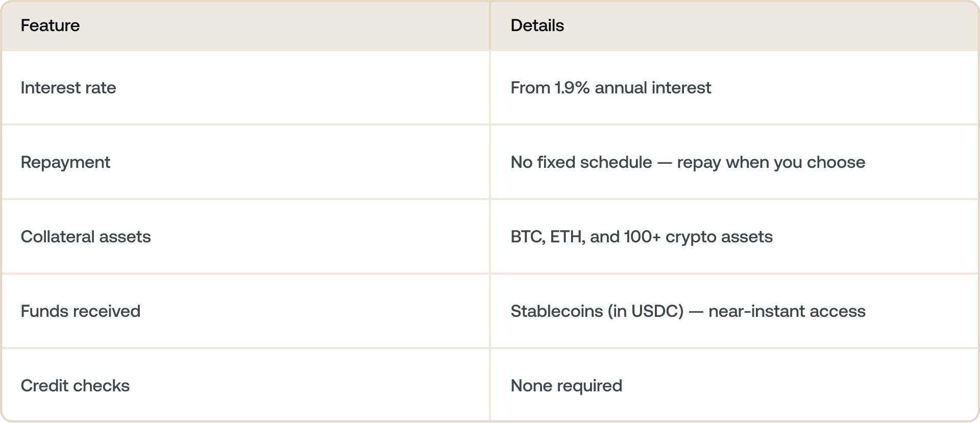Select the Credit checks row label
Viewport: 980px width, 423px height.
(75, 386)
